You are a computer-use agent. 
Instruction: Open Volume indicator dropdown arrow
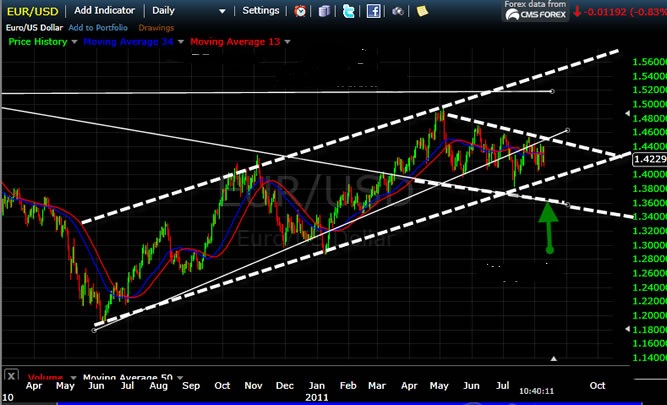(x=72, y=378)
